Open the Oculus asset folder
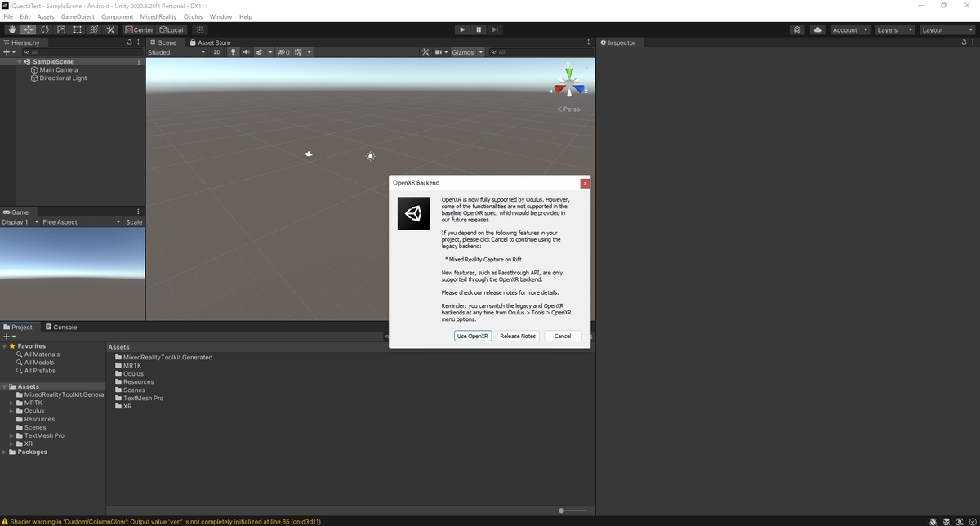Viewport: 980px width, 526px height. coord(129,373)
